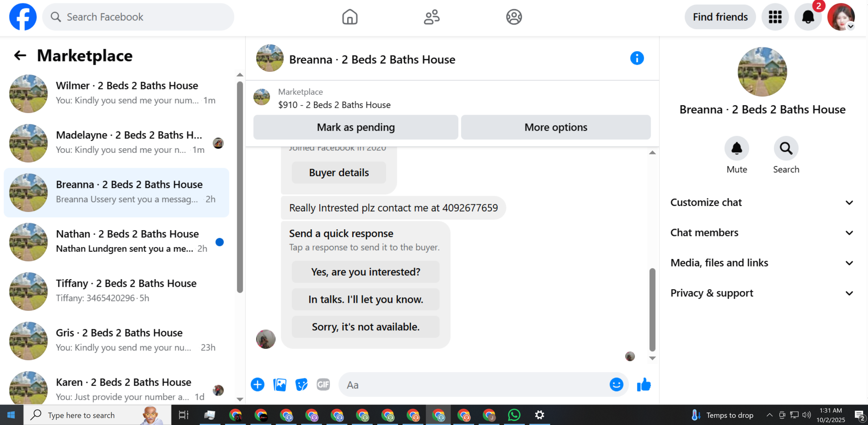
Task: Click the Marketplace back arrow
Action: point(20,56)
